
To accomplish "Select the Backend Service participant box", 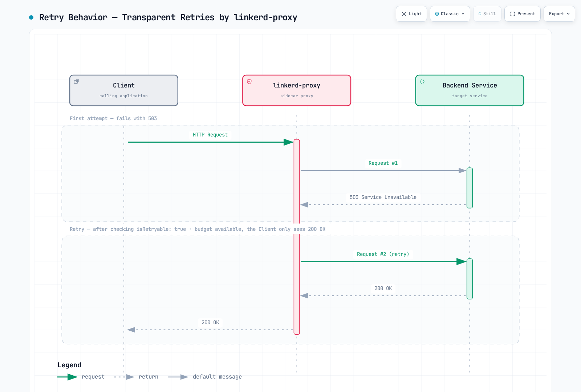I will point(470,90).
